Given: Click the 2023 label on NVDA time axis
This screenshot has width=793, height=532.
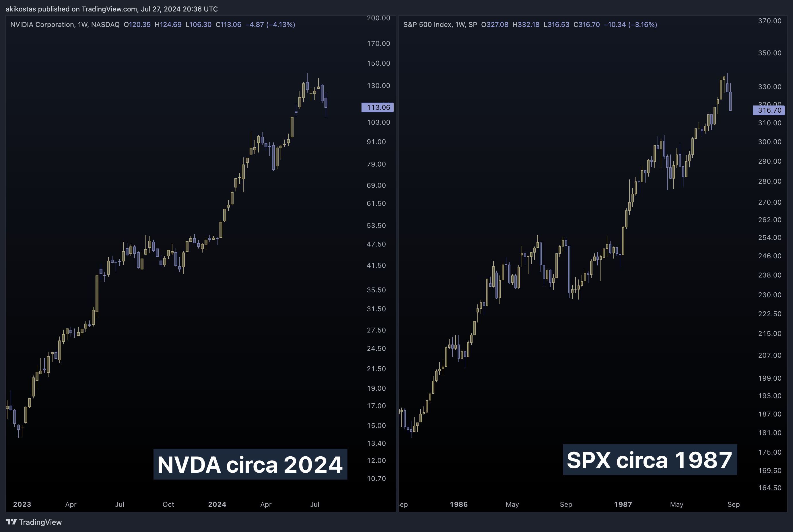Looking at the screenshot, I should coord(22,504).
